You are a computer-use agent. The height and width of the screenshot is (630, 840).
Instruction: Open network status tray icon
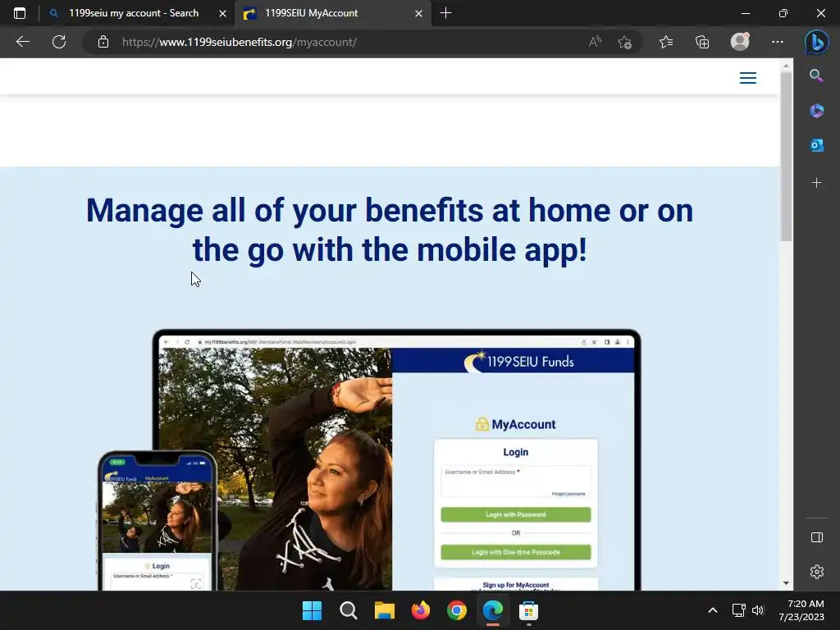pyautogui.click(x=739, y=610)
